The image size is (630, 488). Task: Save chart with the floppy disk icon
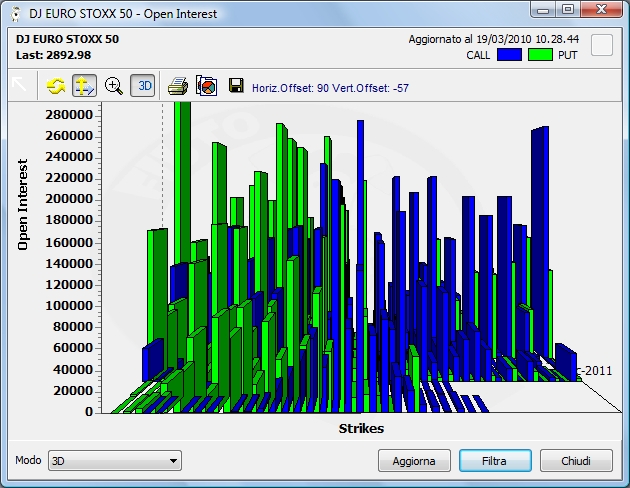click(236, 86)
